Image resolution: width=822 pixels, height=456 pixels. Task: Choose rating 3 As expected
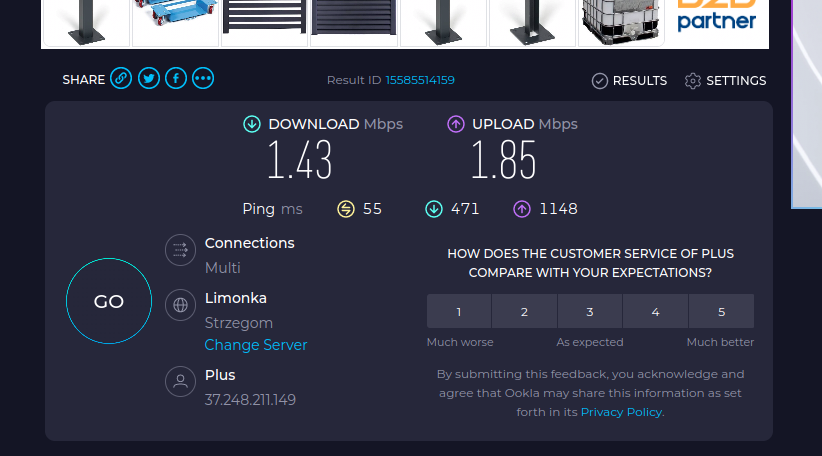590,312
